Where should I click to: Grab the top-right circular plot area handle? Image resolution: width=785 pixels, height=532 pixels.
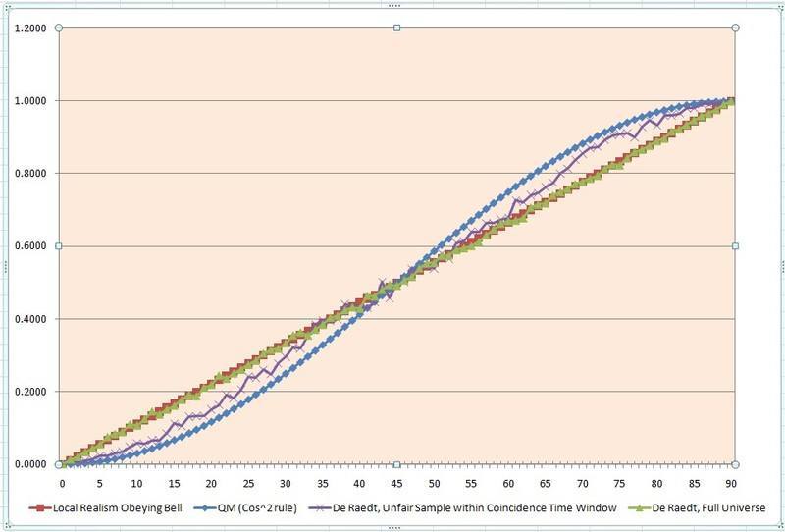[x=735, y=27]
